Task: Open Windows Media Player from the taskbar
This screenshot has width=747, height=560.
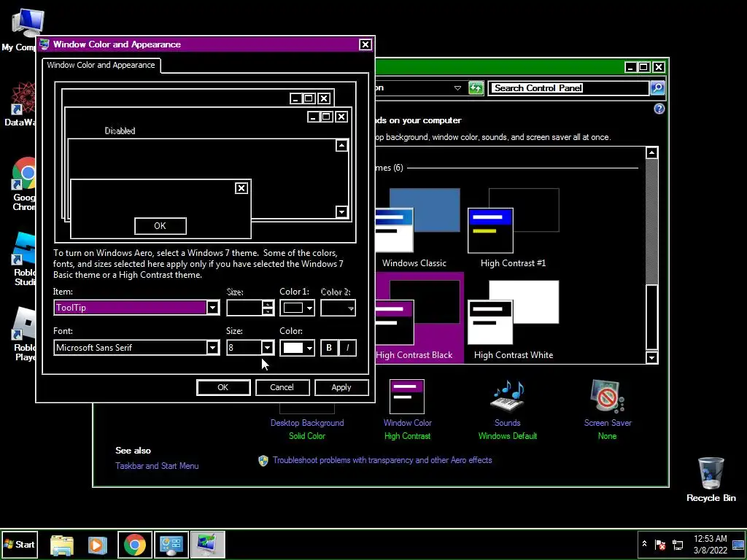Action: [x=97, y=545]
